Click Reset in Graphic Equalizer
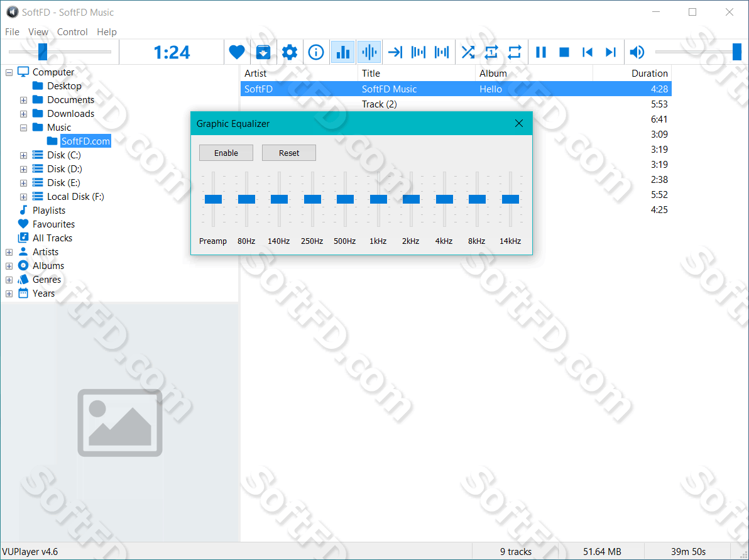The width and height of the screenshot is (749, 560). coord(289,153)
